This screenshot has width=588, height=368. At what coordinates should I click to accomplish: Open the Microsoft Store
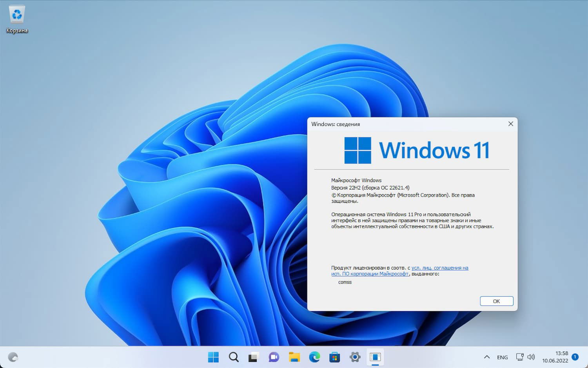pyautogui.click(x=335, y=357)
